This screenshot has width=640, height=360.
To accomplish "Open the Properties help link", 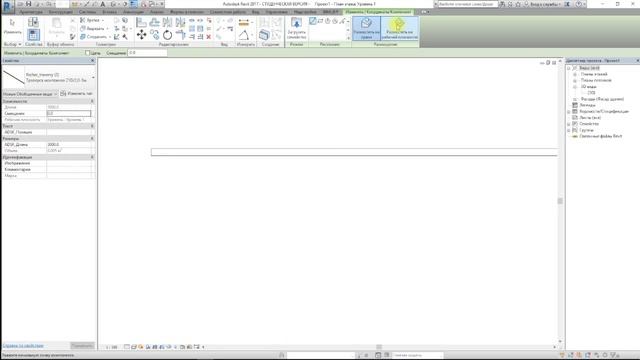I will 23,346.
